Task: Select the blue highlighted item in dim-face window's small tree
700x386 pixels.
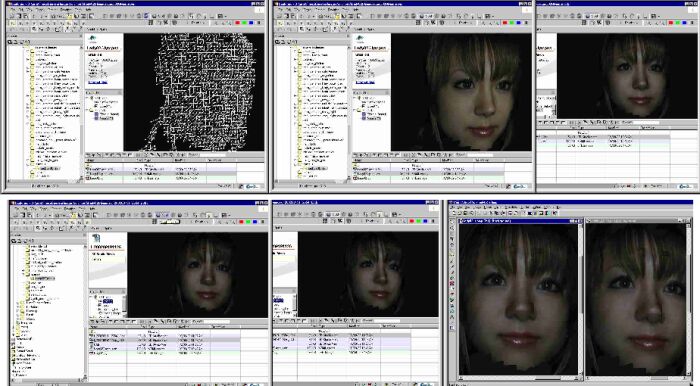Action: (x=108, y=302)
